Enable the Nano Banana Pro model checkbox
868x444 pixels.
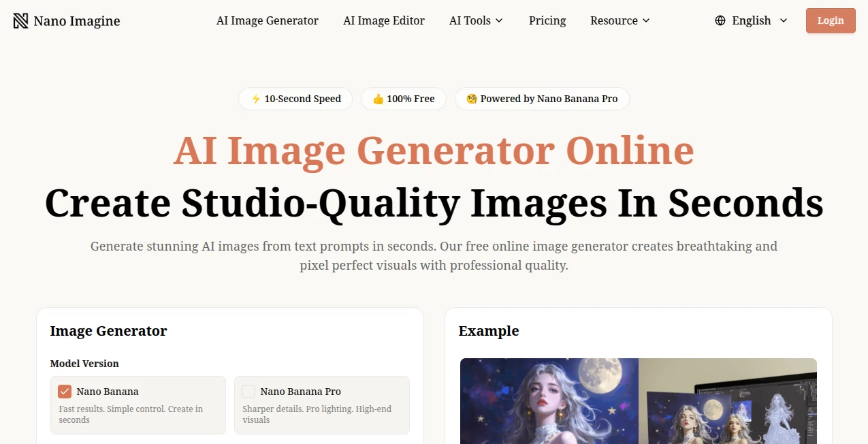tap(248, 391)
